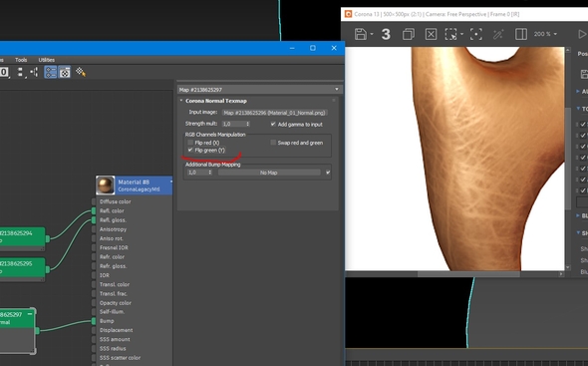Click the No Map bump mapping button
This screenshot has height=366, width=588.
tap(269, 173)
